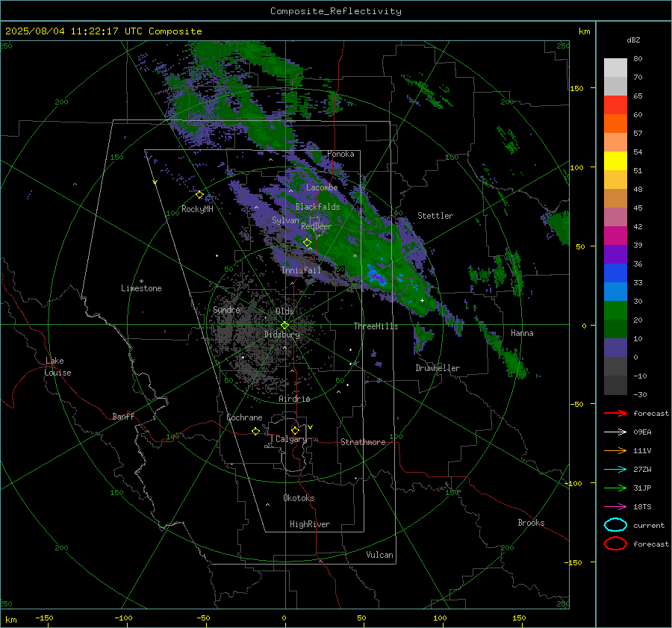Image resolution: width=672 pixels, height=628 pixels.
Task: Click the blue high-reflectivity storm core
Action: (x=377, y=276)
